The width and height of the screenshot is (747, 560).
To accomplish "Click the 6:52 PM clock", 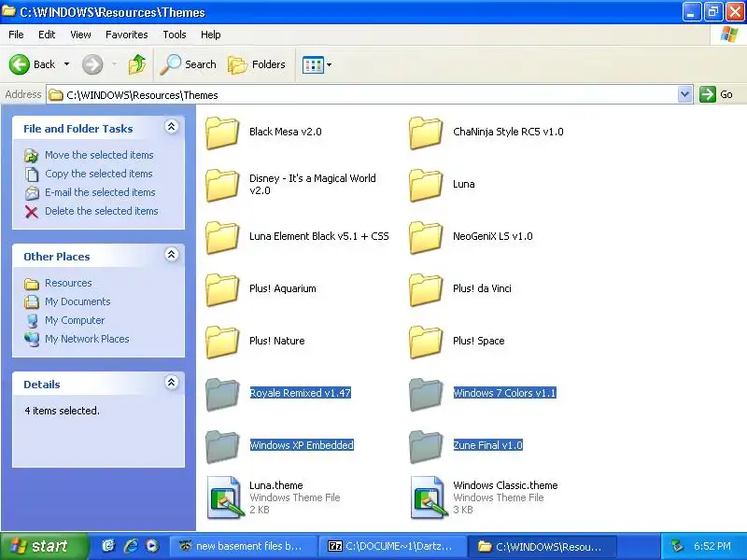I will tap(712, 546).
